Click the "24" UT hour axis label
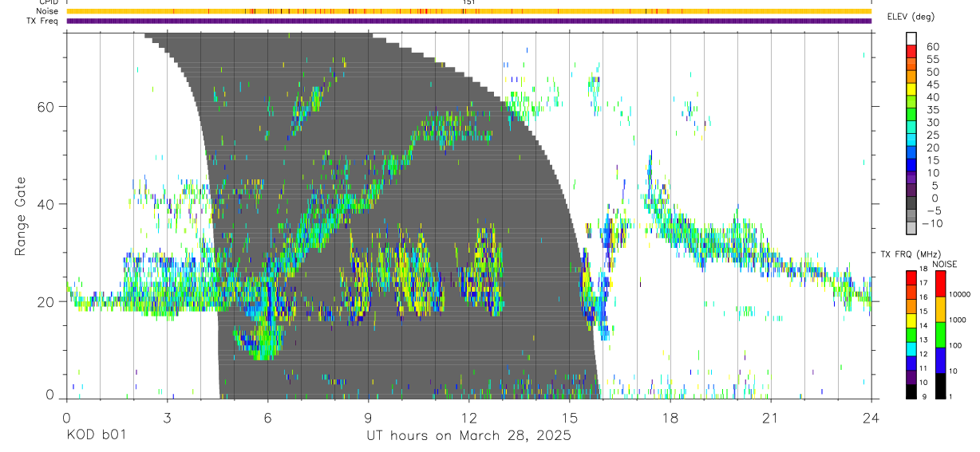 [x=871, y=418]
